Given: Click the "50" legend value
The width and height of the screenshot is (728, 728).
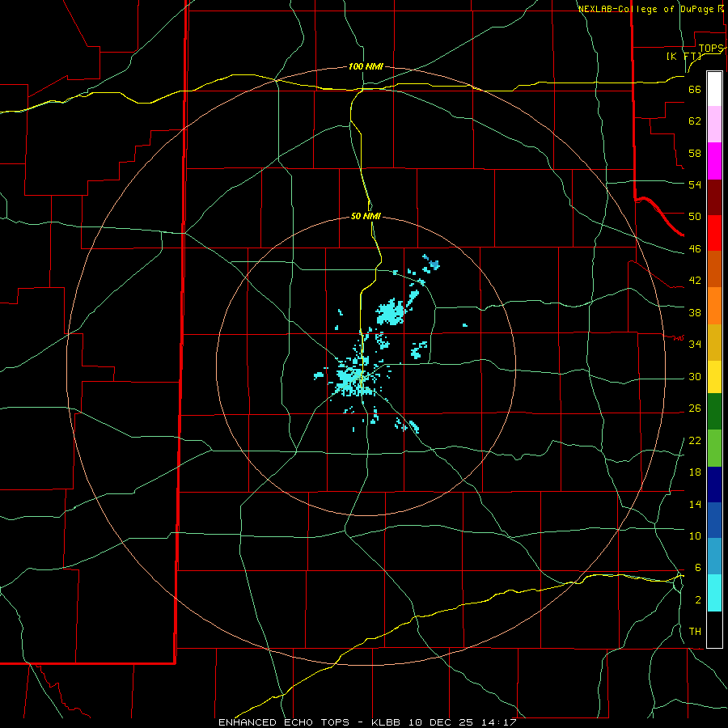Looking at the screenshot, I should coord(695,216).
